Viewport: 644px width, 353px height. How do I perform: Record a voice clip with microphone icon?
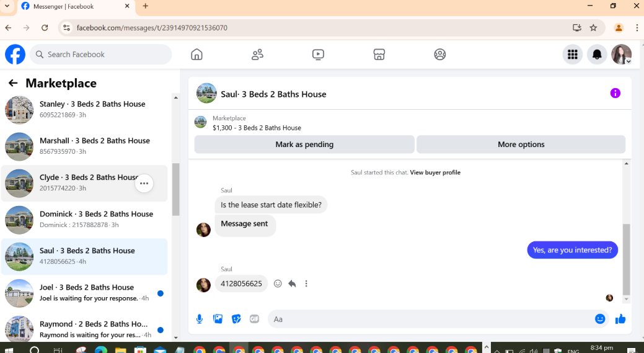click(200, 319)
